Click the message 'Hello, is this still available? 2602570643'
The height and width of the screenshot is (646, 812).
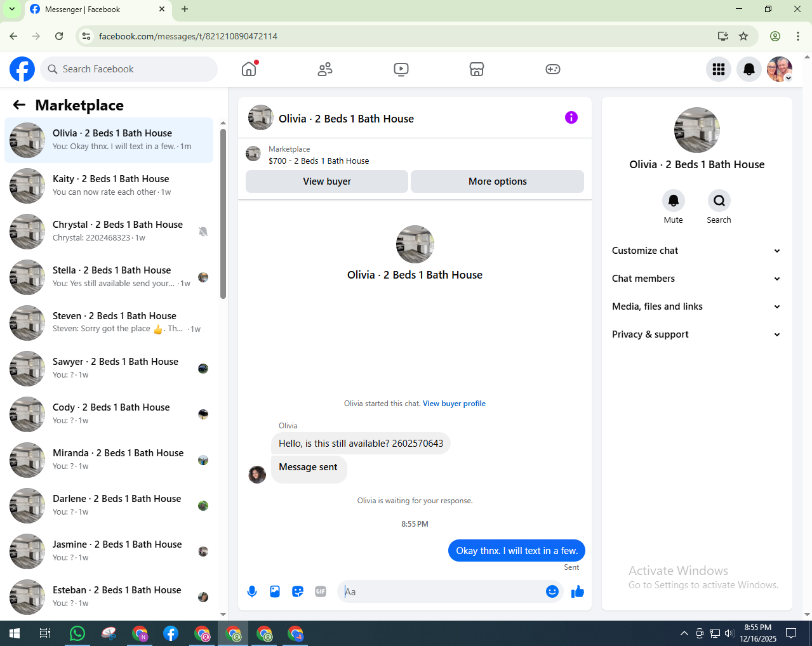point(361,444)
